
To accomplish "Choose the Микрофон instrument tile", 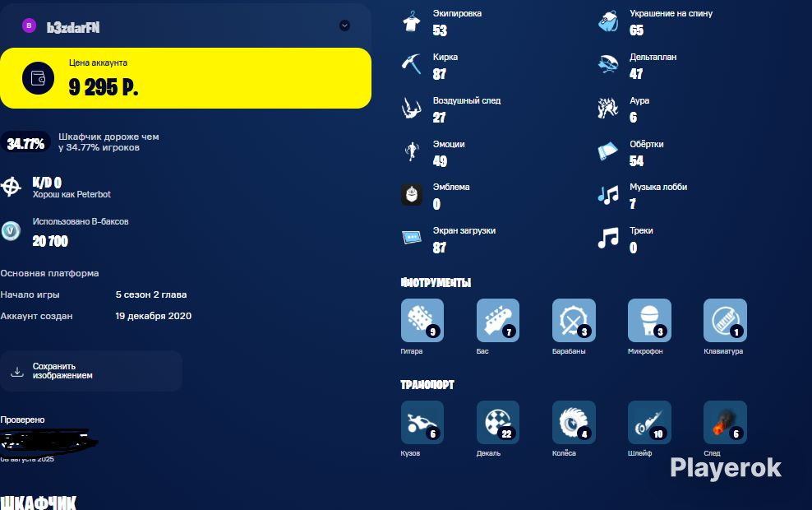I will click(649, 320).
